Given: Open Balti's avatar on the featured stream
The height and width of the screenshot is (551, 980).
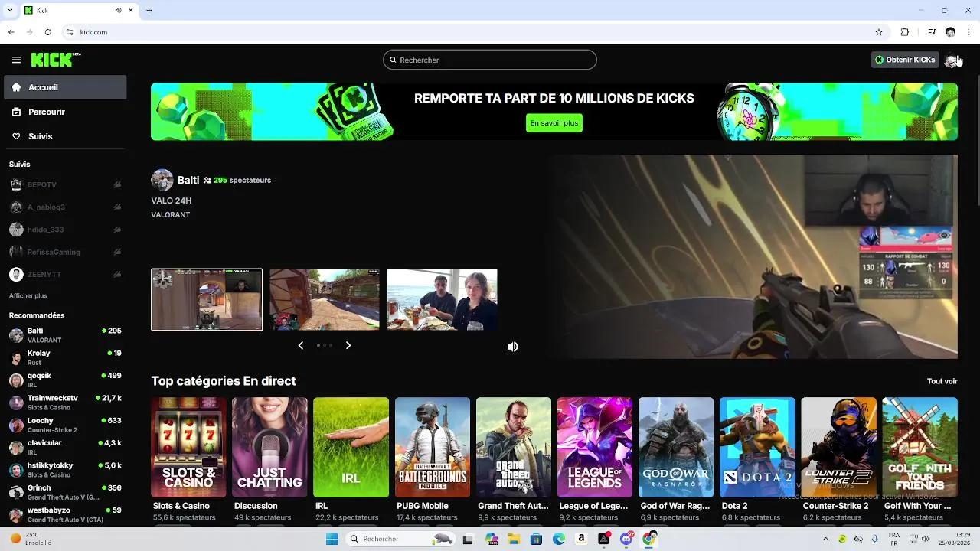Looking at the screenshot, I should (x=162, y=180).
